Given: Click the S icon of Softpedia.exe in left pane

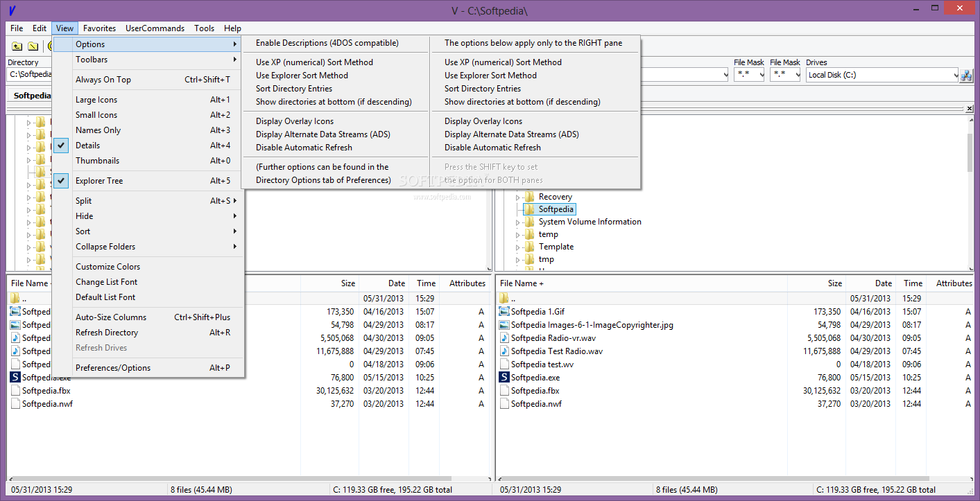Looking at the screenshot, I should pyautogui.click(x=15, y=378).
